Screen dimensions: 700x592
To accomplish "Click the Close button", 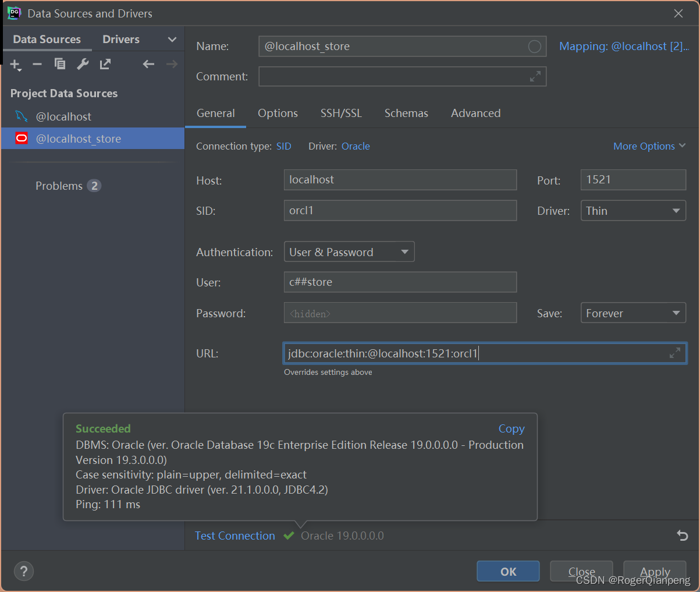I will (x=581, y=572).
